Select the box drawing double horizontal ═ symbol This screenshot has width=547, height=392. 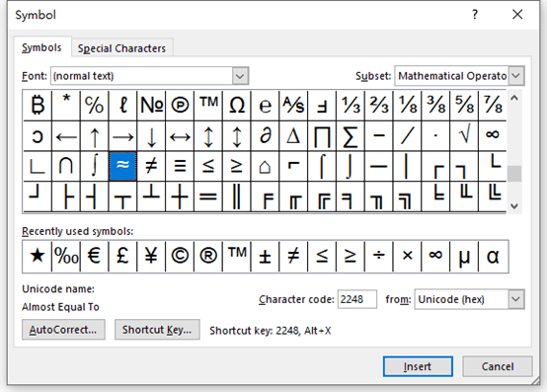pos(208,196)
